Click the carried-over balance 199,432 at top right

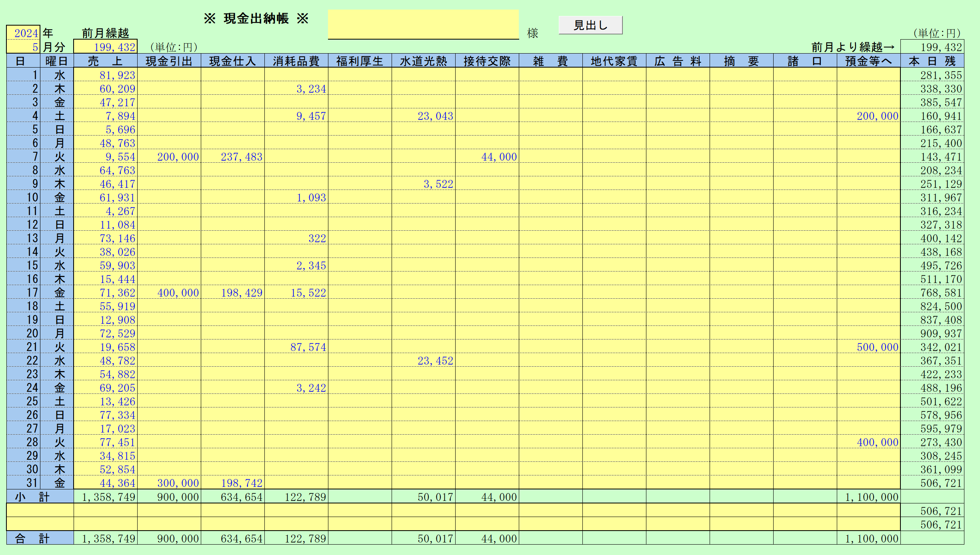click(x=932, y=46)
